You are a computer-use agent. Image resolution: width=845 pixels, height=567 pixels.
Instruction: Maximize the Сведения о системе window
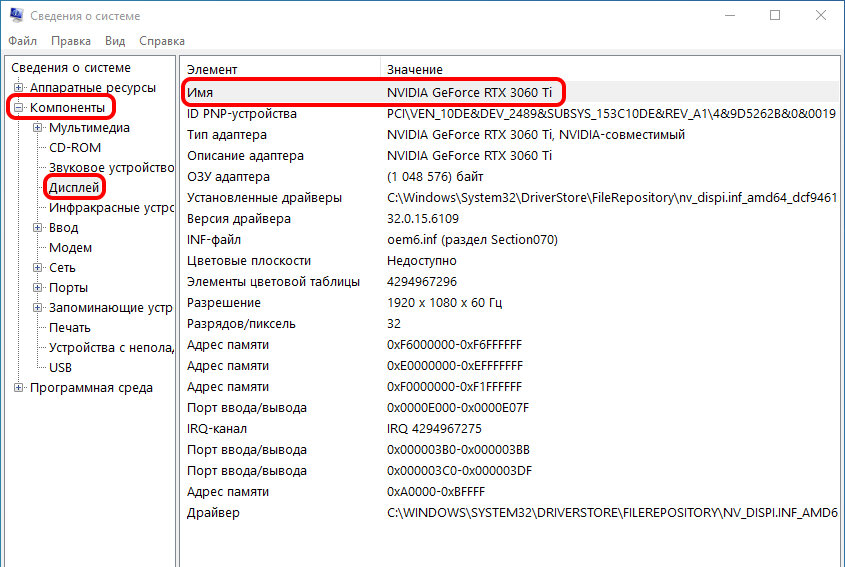click(x=775, y=15)
